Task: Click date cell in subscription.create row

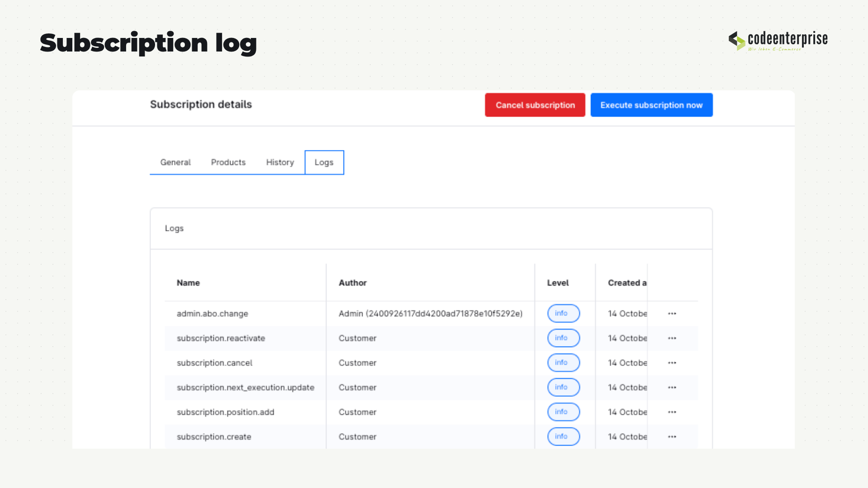Action: [x=627, y=437]
